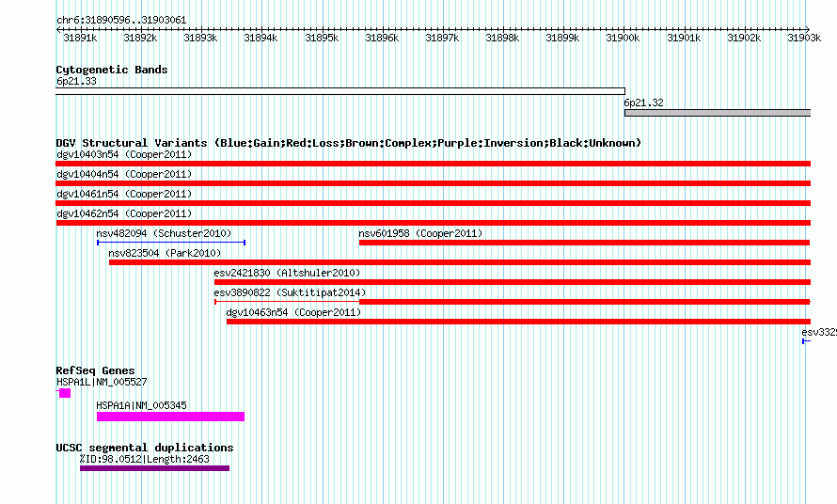This screenshot has height=504, width=837.
Task: Click the 31892k ruler position
Action: click(140, 38)
